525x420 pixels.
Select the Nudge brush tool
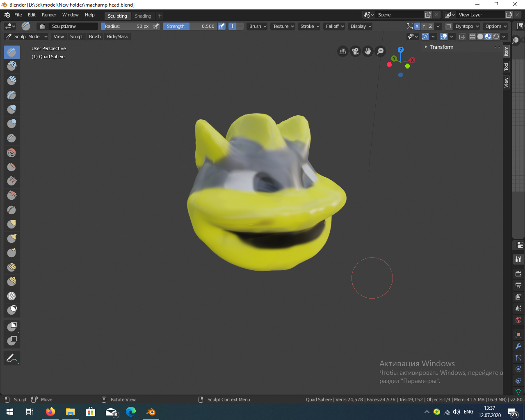coord(12,267)
